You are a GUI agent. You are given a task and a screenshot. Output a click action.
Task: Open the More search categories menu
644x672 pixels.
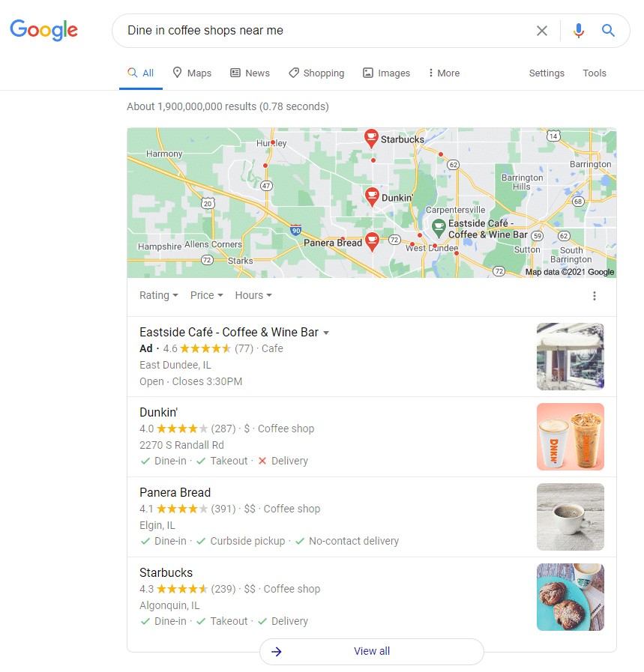coord(444,73)
